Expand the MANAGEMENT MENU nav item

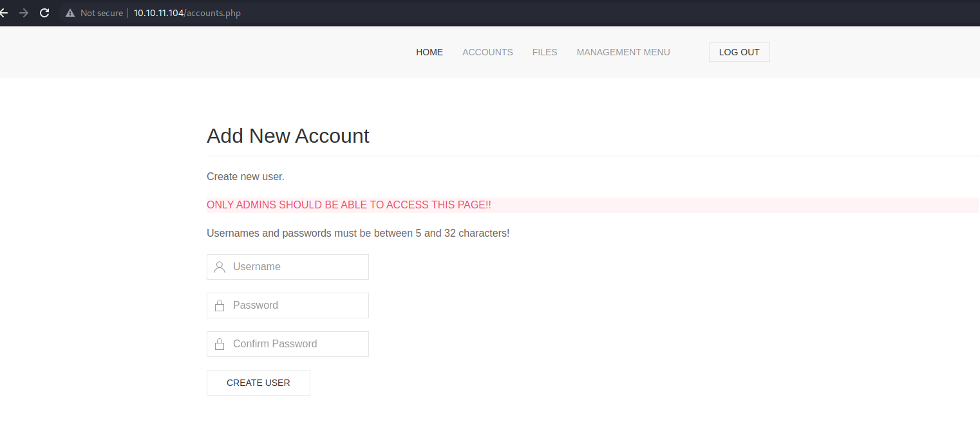click(x=623, y=52)
